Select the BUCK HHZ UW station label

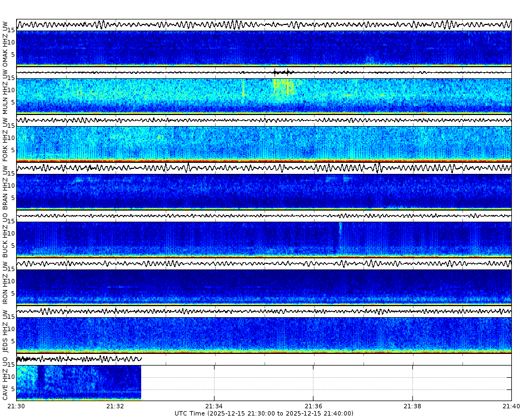tap(6, 236)
